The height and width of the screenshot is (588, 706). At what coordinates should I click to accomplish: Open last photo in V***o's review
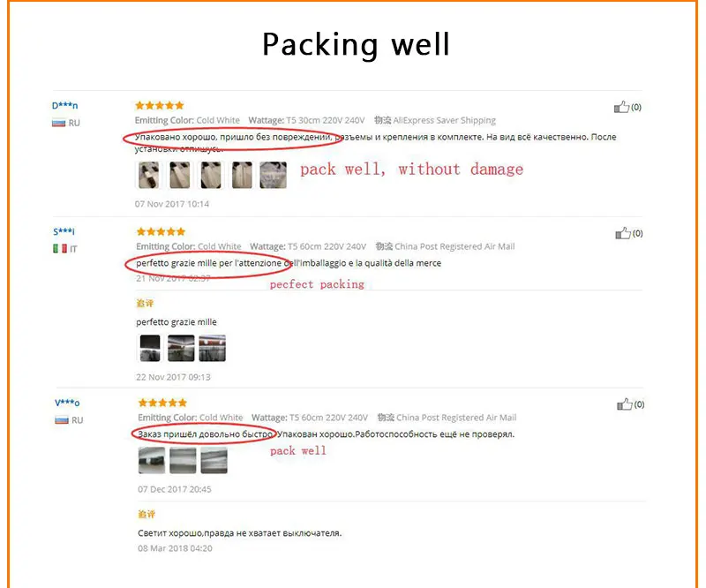(x=214, y=461)
